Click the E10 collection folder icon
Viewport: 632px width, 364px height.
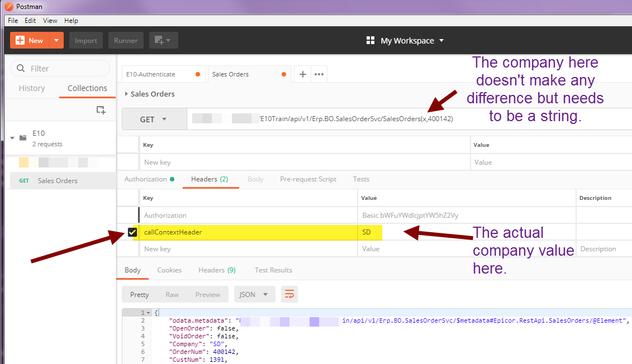[23, 138]
